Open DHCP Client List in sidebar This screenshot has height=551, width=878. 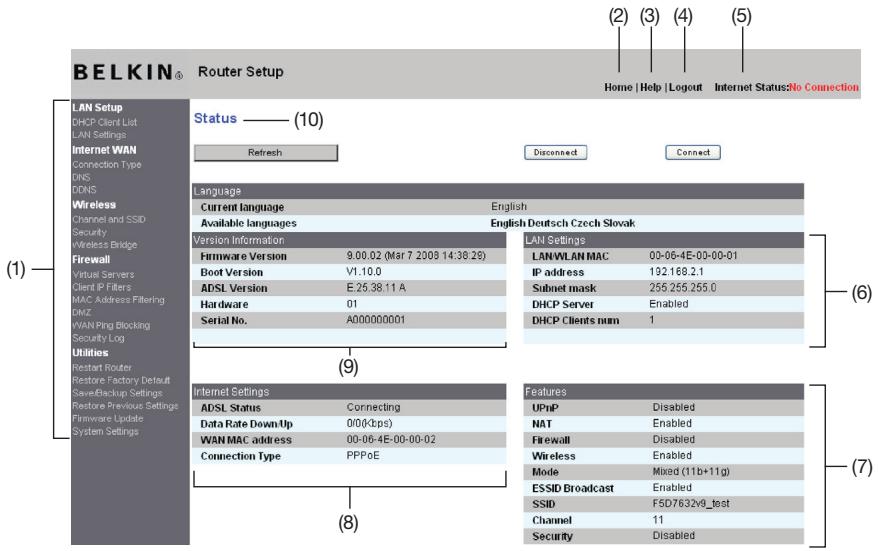coord(104,122)
